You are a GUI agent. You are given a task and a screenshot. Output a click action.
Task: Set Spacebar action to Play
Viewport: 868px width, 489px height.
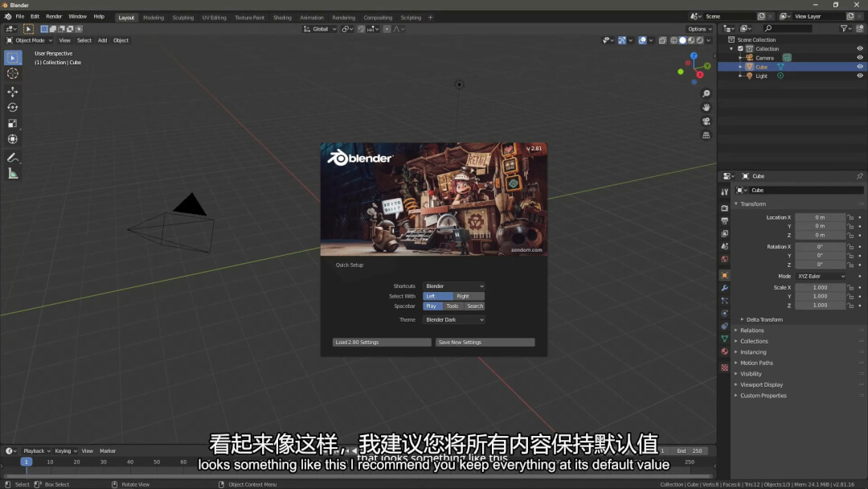pos(432,306)
